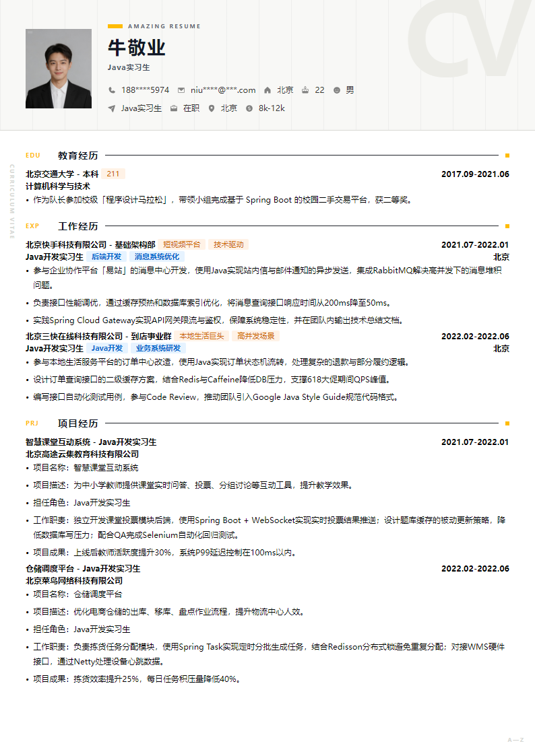
Task: Click the 技术驱动 tag
Action: point(228,244)
